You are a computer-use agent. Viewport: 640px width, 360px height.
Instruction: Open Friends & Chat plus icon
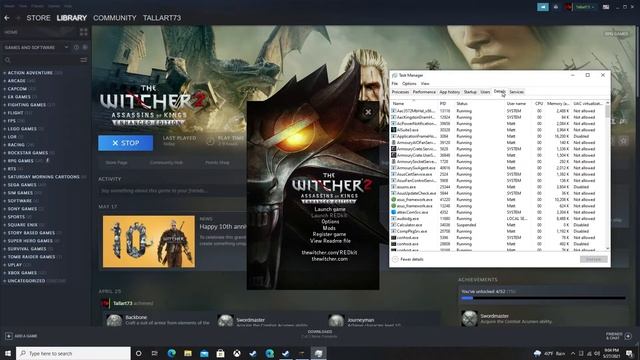click(628, 336)
